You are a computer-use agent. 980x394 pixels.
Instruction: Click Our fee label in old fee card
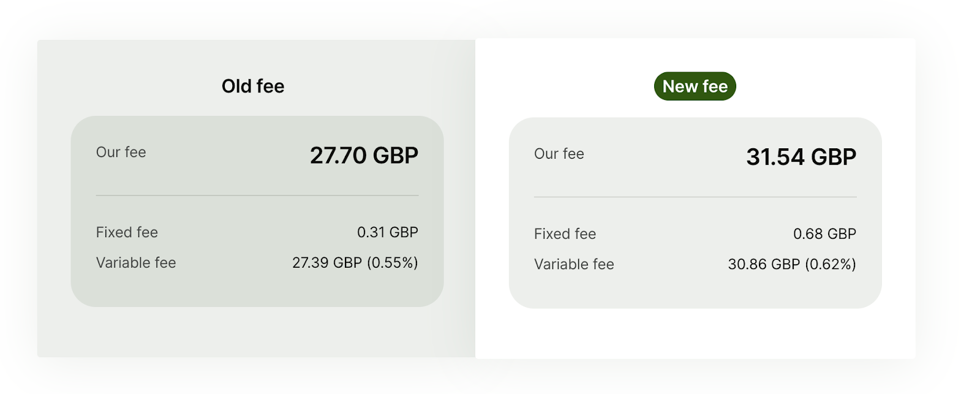[x=121, y=153]
